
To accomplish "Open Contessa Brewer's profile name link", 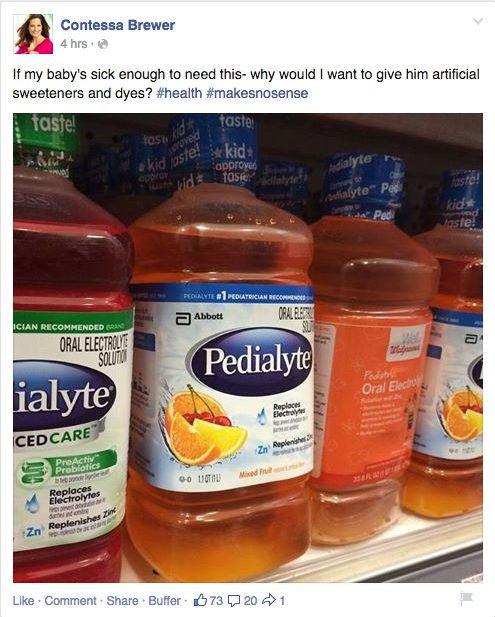I will pos(118,25).
